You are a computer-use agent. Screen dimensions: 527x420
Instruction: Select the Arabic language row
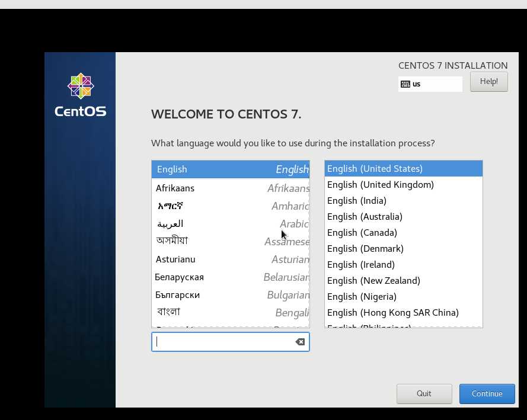231,223
